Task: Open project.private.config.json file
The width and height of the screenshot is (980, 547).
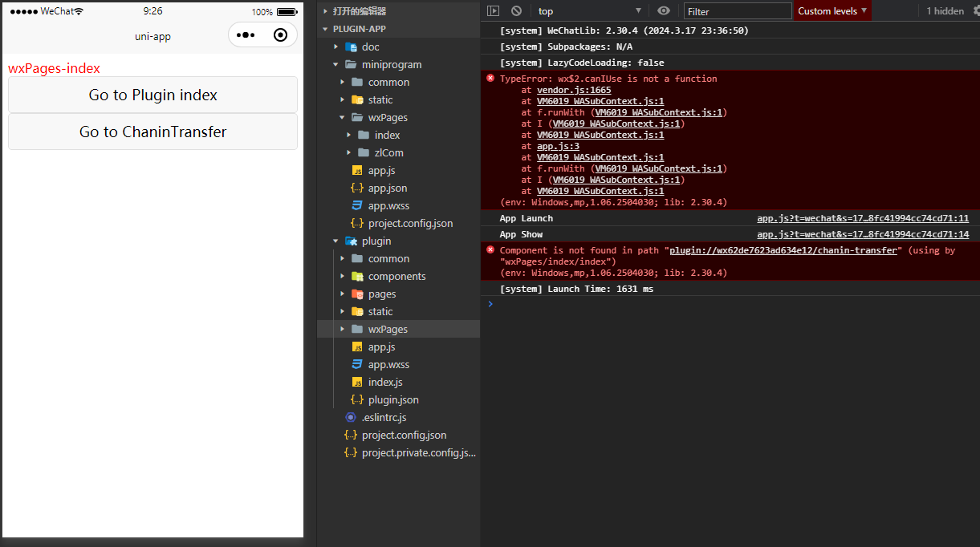Action: [x=417, y=452]
